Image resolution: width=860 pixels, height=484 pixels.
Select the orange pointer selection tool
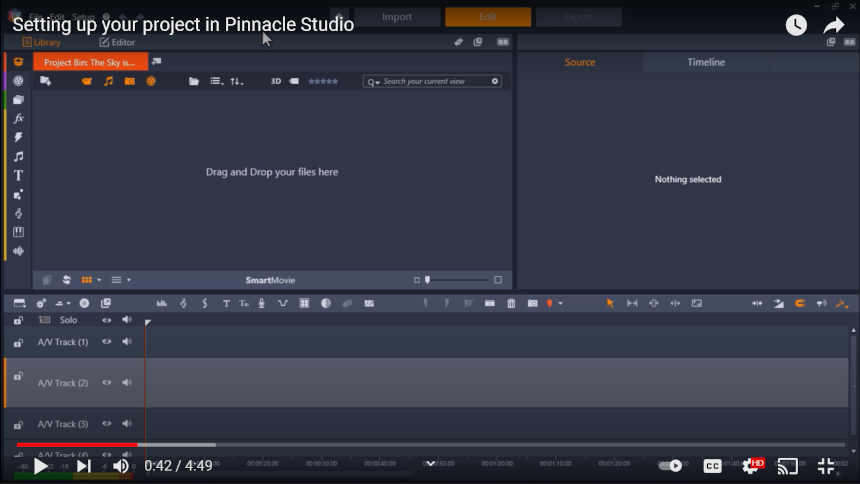click(x=610, y=303)
